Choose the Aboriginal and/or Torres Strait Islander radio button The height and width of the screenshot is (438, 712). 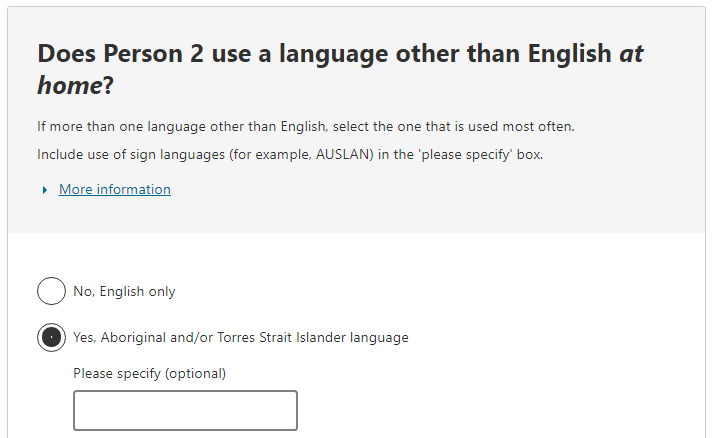pos(51,337)
